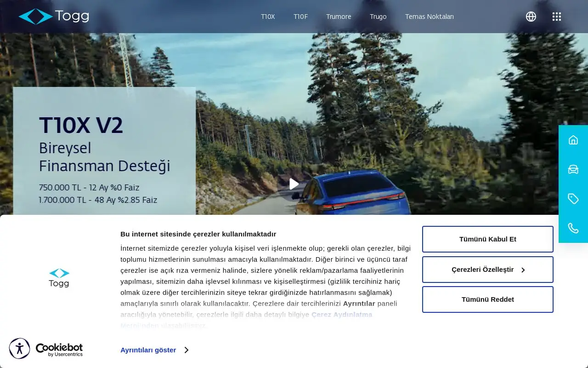Click the T10X V2 heading
Viewport: 588px width, 368px height.
81,125
